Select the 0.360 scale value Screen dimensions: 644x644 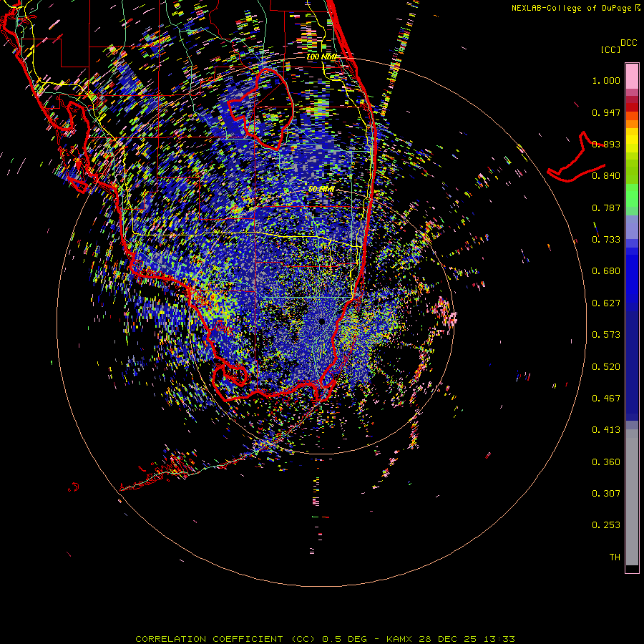tap(606, 462)
